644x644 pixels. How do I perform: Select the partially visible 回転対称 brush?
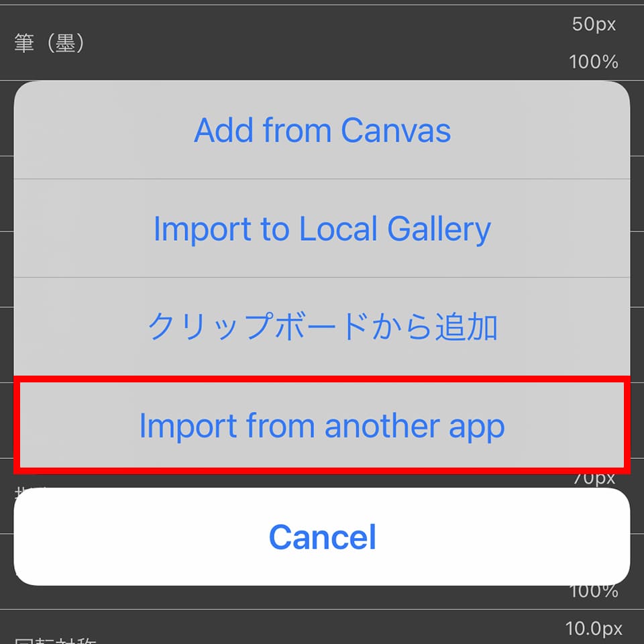[55, 640]
